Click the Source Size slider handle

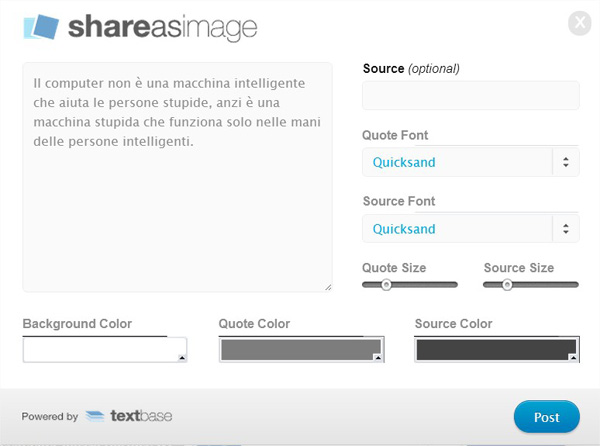(507, 285)
